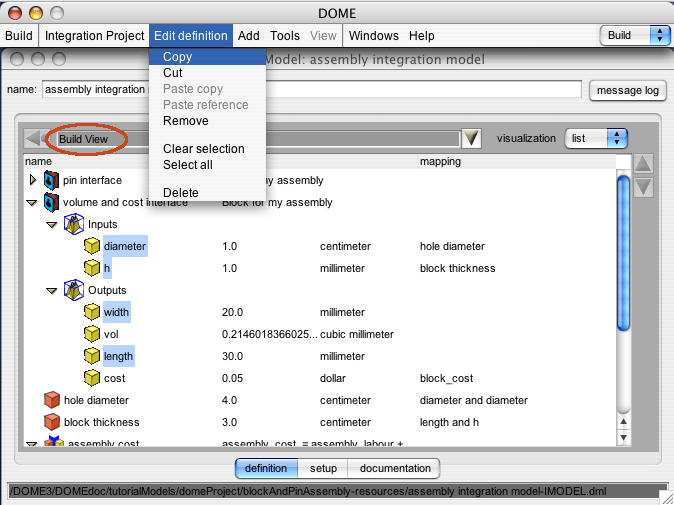
Task: Open the view path dropdown arrow
Action: [x=471, y=138]
